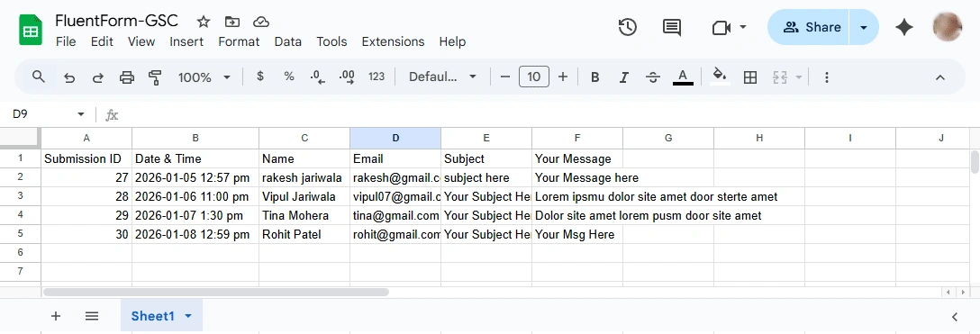Add a new sheet with plus button
980x334 pixels.
(x=56, y=316)
